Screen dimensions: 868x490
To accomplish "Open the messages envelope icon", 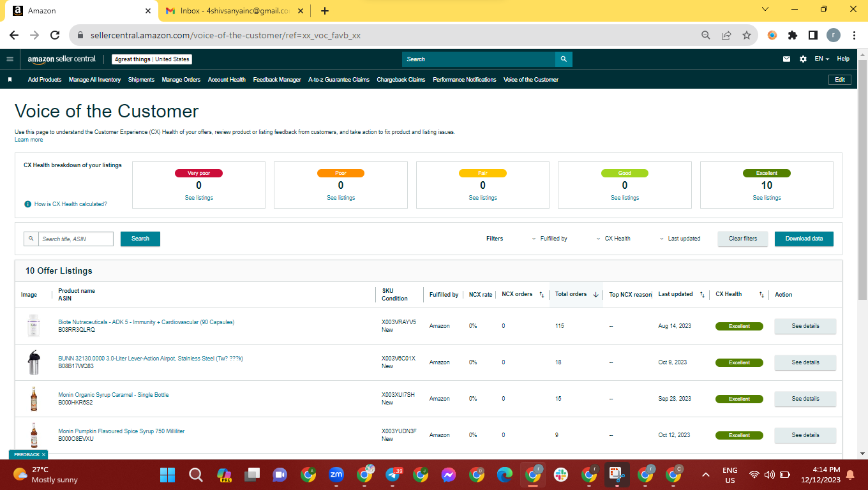I will 787,59.
